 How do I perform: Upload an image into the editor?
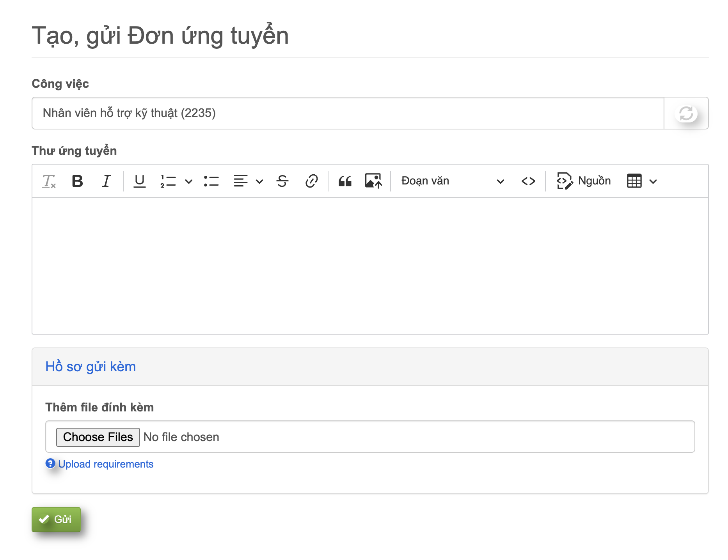pos(373,181)
